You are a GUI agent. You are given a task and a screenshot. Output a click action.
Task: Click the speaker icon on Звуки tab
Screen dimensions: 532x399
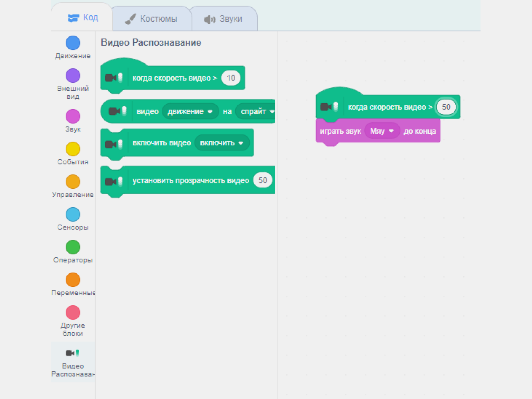tap(209, 19)
